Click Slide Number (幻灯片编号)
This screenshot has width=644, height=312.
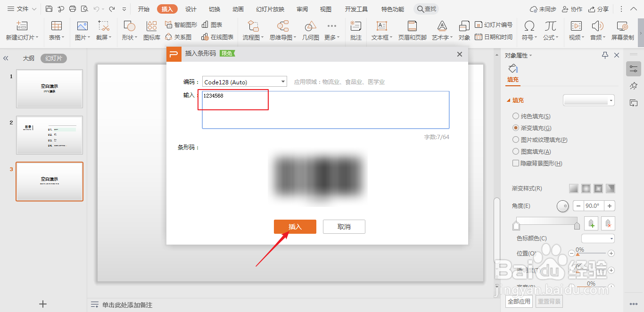[493, 25]
